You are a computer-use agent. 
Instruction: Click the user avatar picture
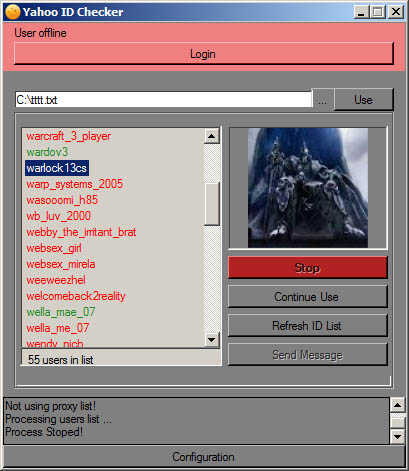click(x=308, y=188)
